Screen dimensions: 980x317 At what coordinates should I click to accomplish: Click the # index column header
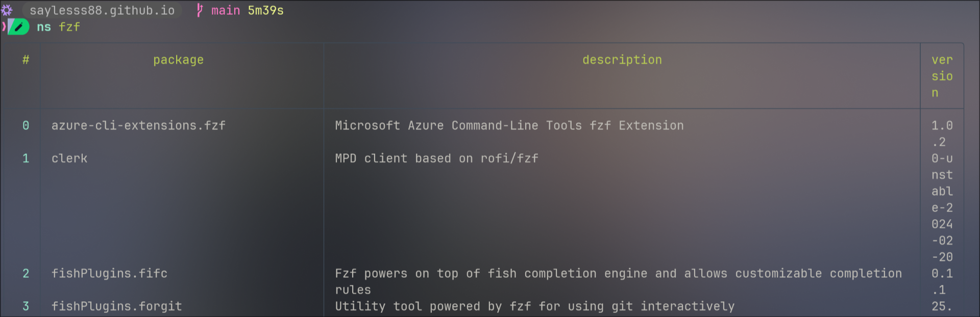tap(26, 60)
